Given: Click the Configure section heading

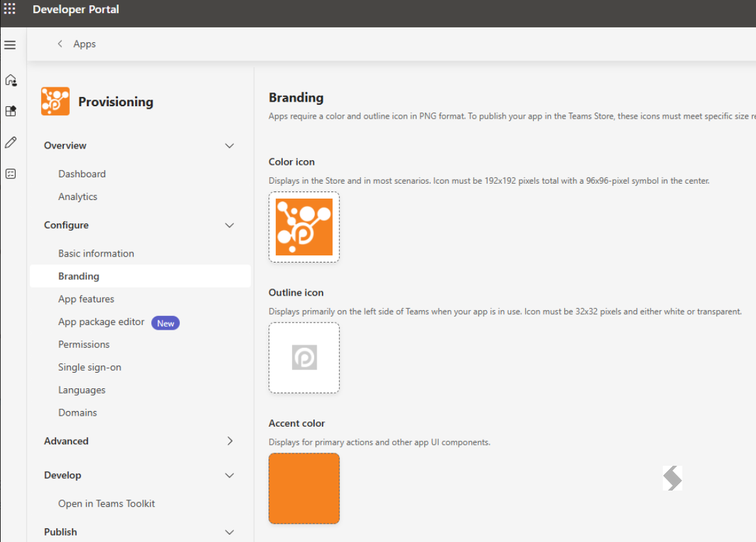Looking at the screenshot, I should 66,225.
